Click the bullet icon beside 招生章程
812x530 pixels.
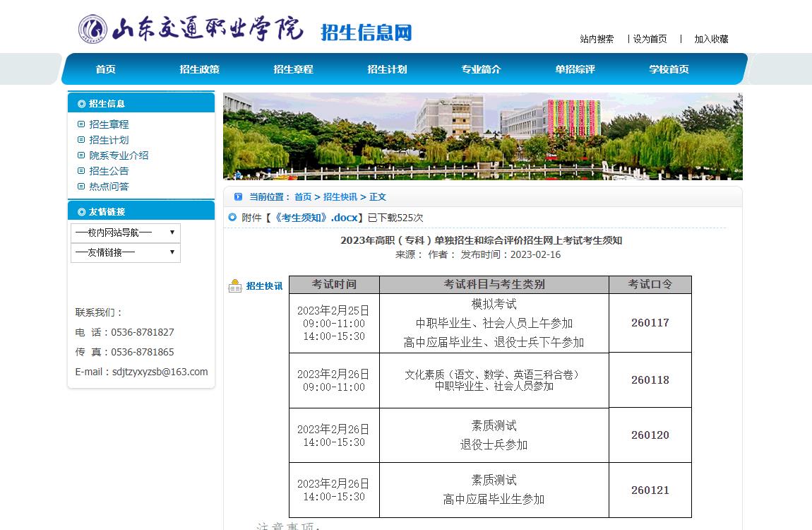pyautogui.click(x=81, y=124)
